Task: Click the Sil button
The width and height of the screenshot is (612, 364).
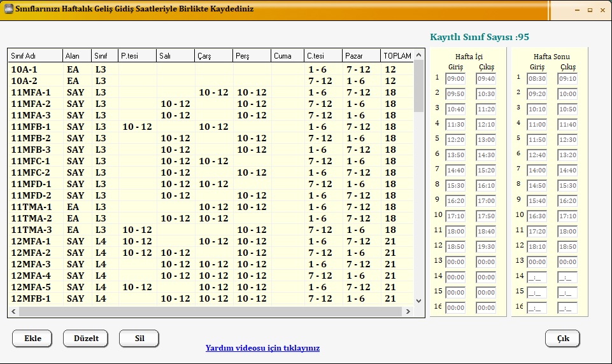Action: pyautogui.click(x=139, y=338)
